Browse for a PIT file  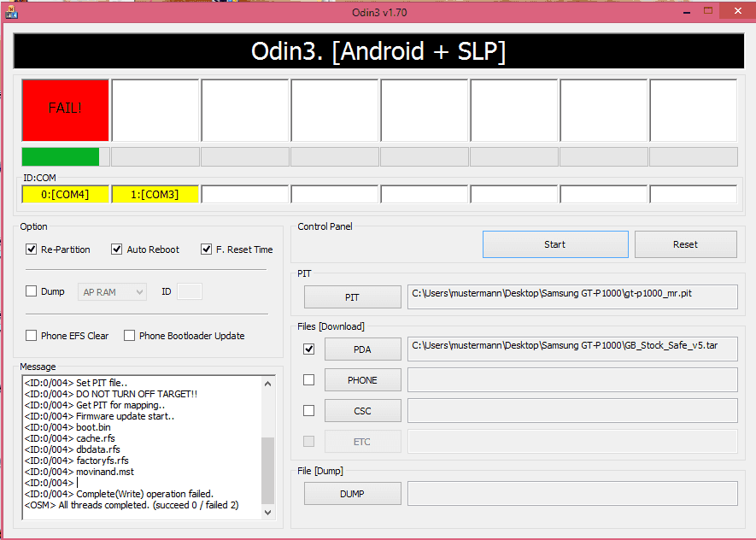352,297
